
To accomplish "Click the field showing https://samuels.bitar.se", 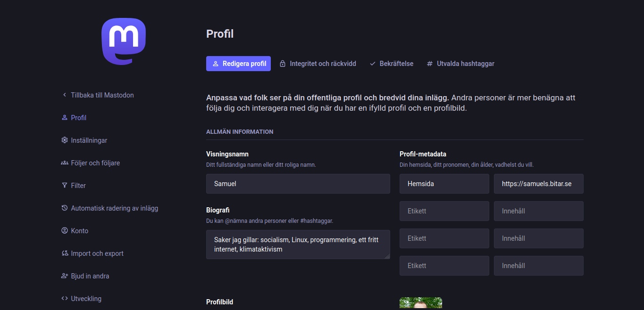I will (538, 183).
